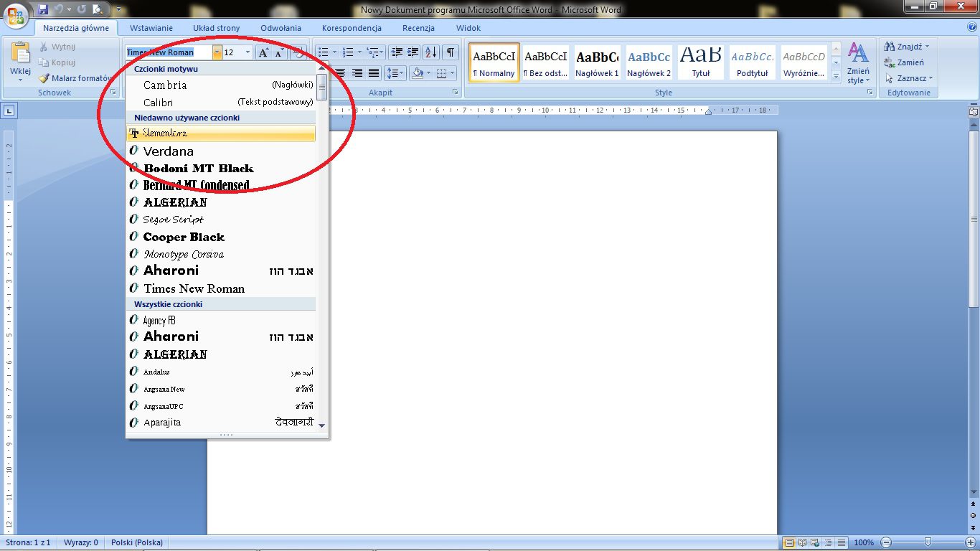Image resolution: width=980 pixels, height=551 pixels.
Task: Click the shading paint bucket color
Action: pos(418,73)
